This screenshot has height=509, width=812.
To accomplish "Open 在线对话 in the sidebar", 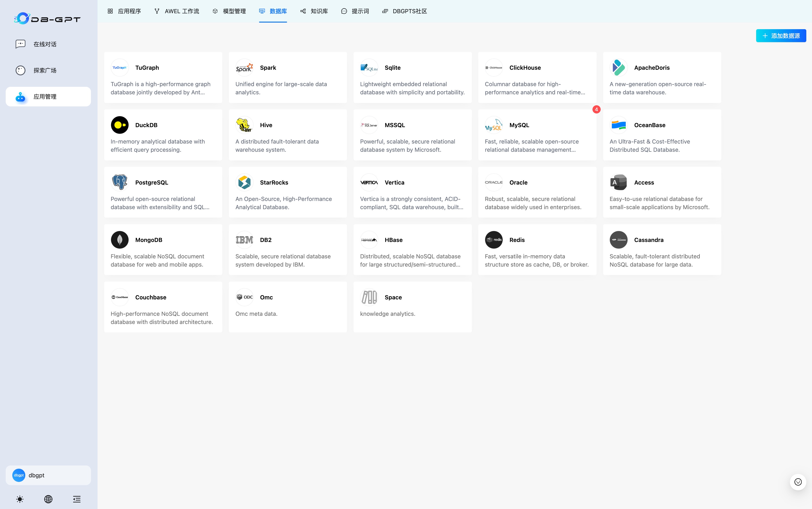I will pos(45,44).
